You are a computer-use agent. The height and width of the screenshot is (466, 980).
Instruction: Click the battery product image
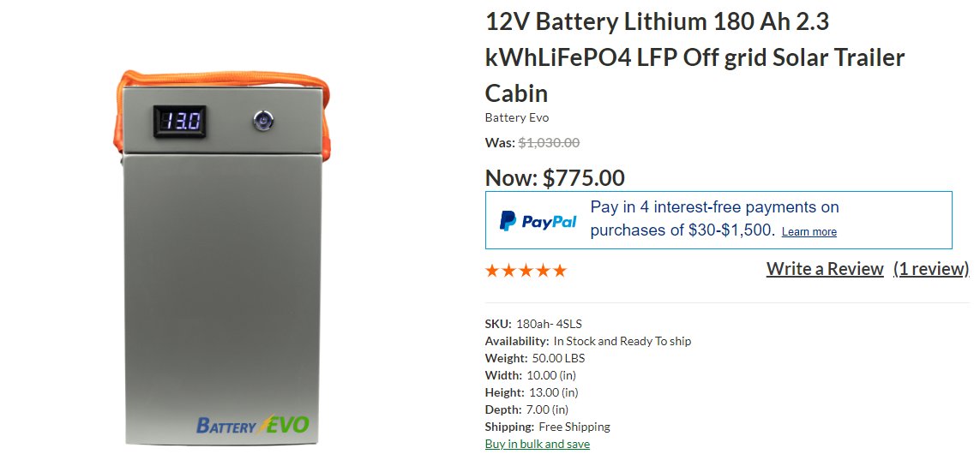pos(223,257)
